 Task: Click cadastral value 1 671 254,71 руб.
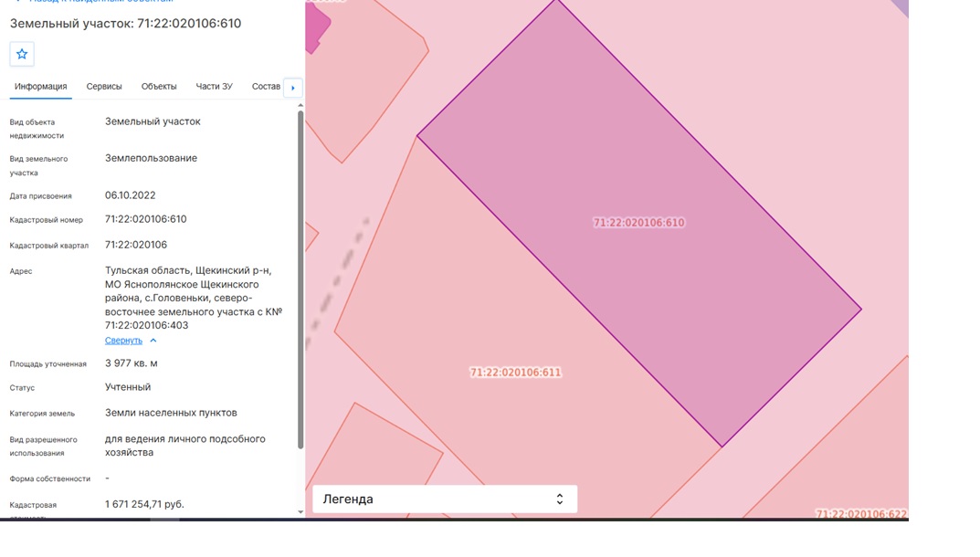[x=144, y=504]
